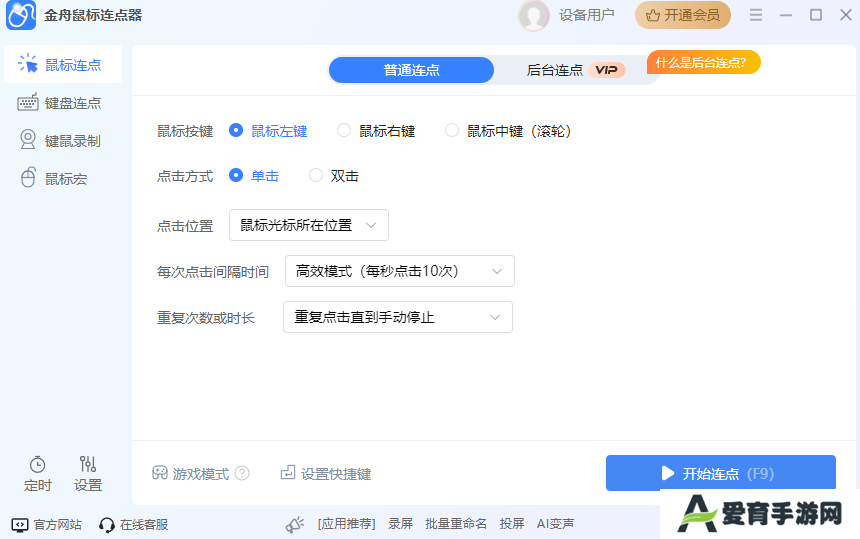
Task: Open the 重复次数或时长 dropdown
Action: tap(398, 317)
